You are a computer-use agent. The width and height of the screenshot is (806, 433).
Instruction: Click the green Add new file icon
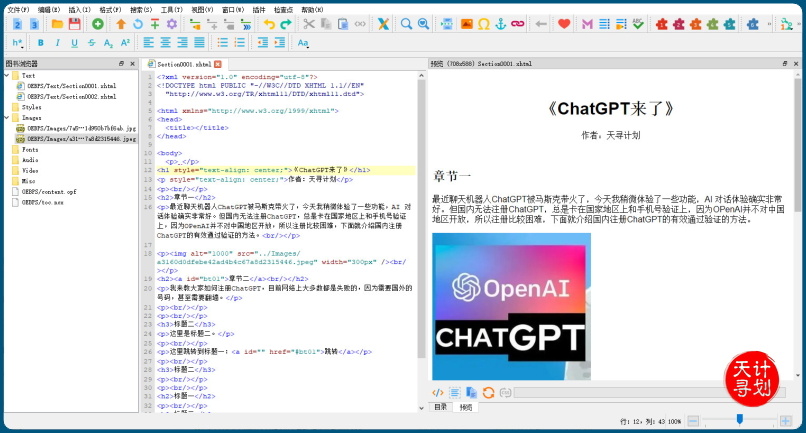97,23
